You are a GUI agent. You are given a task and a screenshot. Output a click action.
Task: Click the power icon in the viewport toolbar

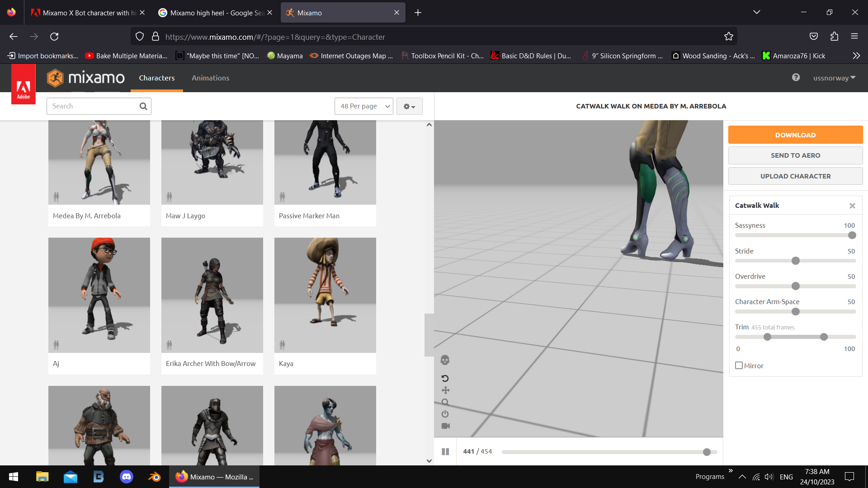[x=446, y=413]
